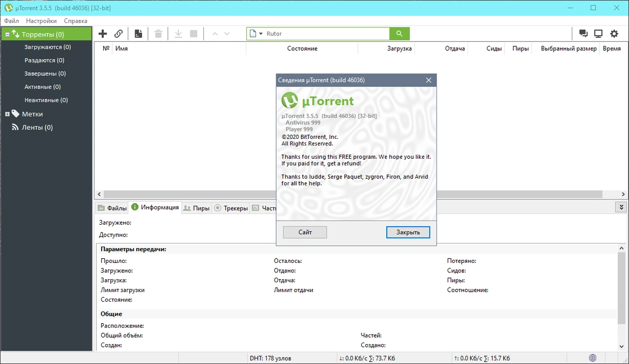This screenshot has width=629, height=364.
Task: Open remote monitor icon in toolbar
Action: point(599,34)
